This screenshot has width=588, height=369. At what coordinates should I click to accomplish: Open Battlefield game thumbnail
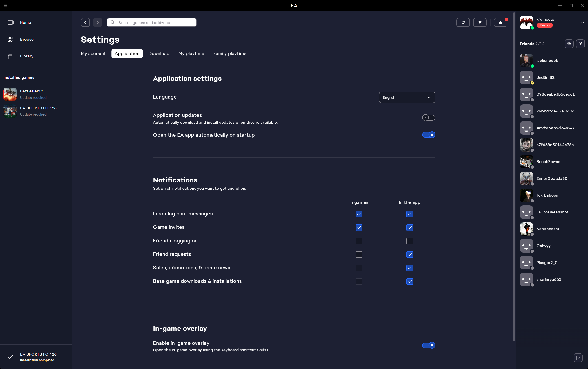coord(10,94)
